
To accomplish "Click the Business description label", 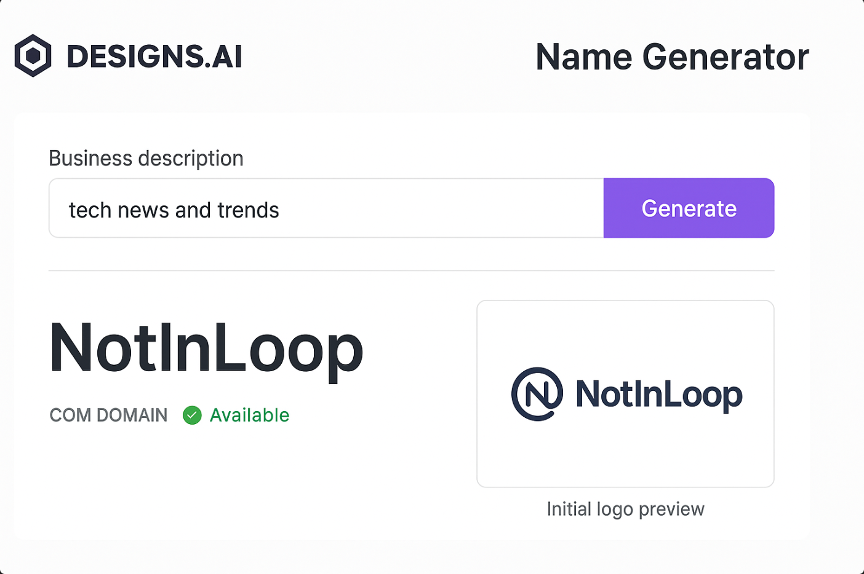I will coord(146,158).
